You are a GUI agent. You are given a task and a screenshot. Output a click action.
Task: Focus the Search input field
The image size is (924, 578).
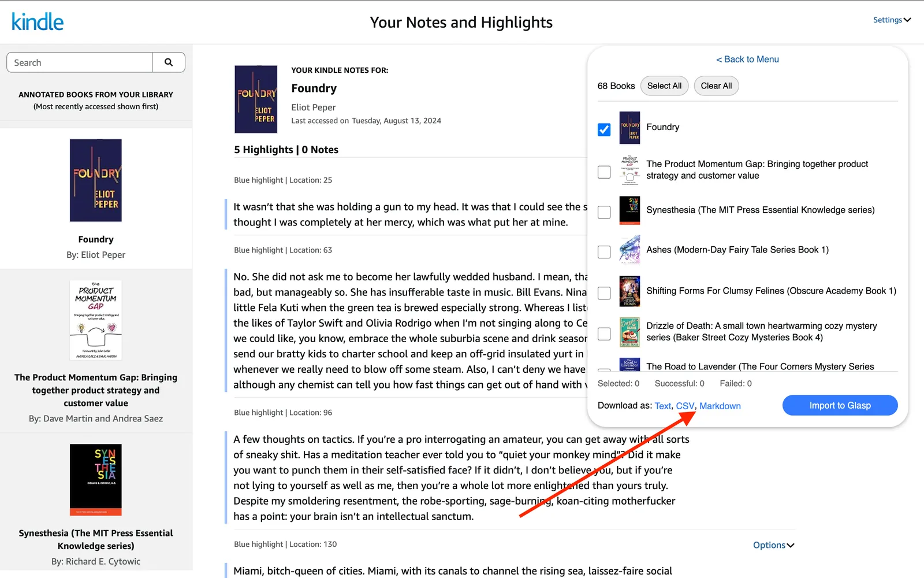pyautogui.click(x=80, y=62)
